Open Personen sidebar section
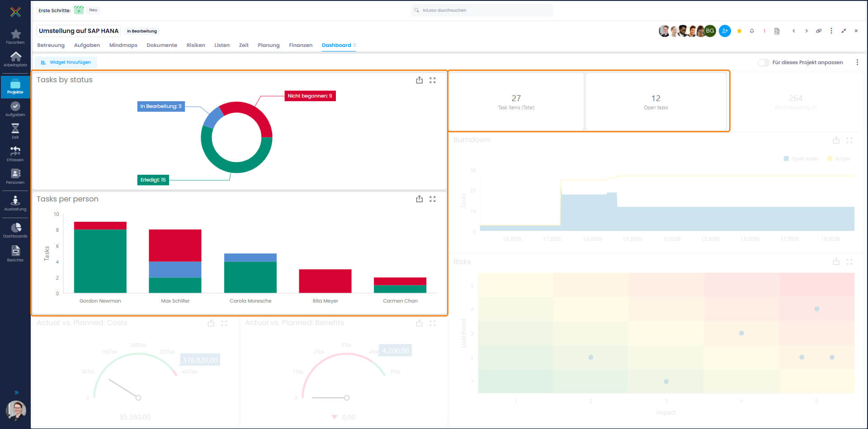Image resolution: width=868 pixels, height=429 pixels. 15,177
